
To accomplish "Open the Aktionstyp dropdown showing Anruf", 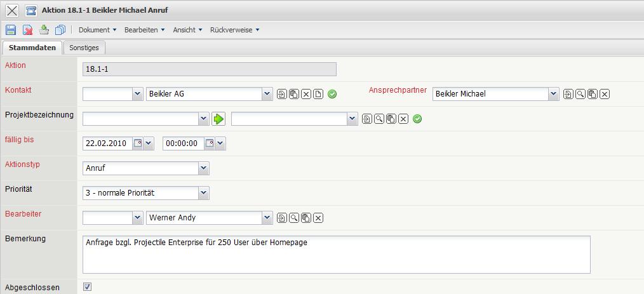I will (204, 168).
